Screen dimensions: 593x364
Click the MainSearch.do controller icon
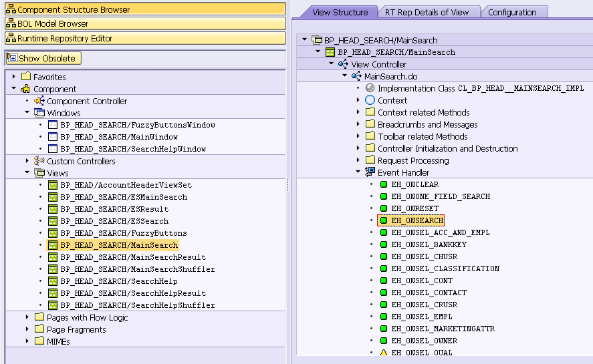(356, 76)
